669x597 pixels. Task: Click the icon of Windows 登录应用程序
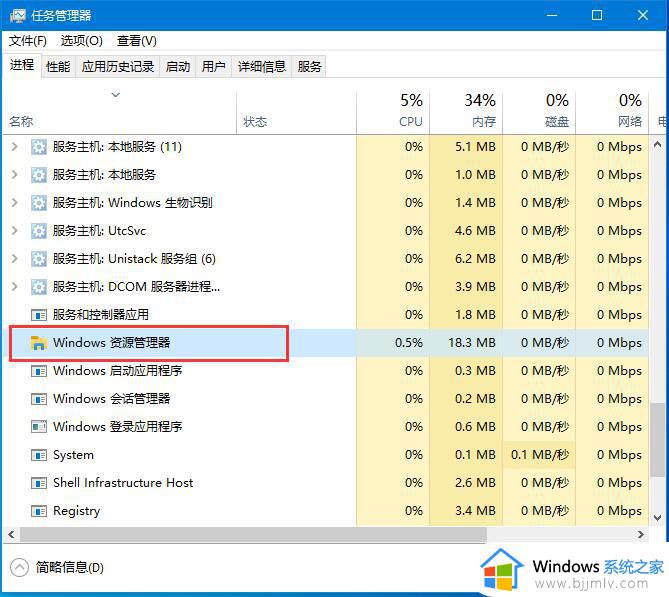click(39, 427)
